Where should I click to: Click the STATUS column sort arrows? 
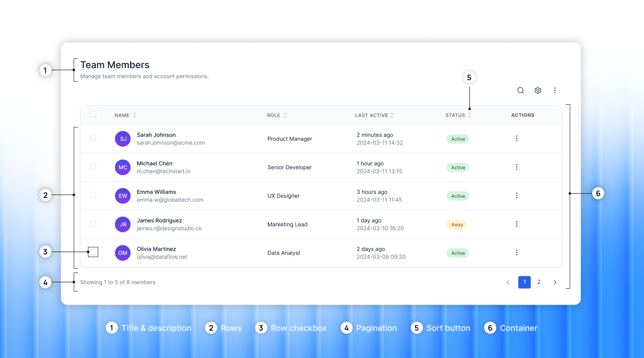(x=470, y=115)
